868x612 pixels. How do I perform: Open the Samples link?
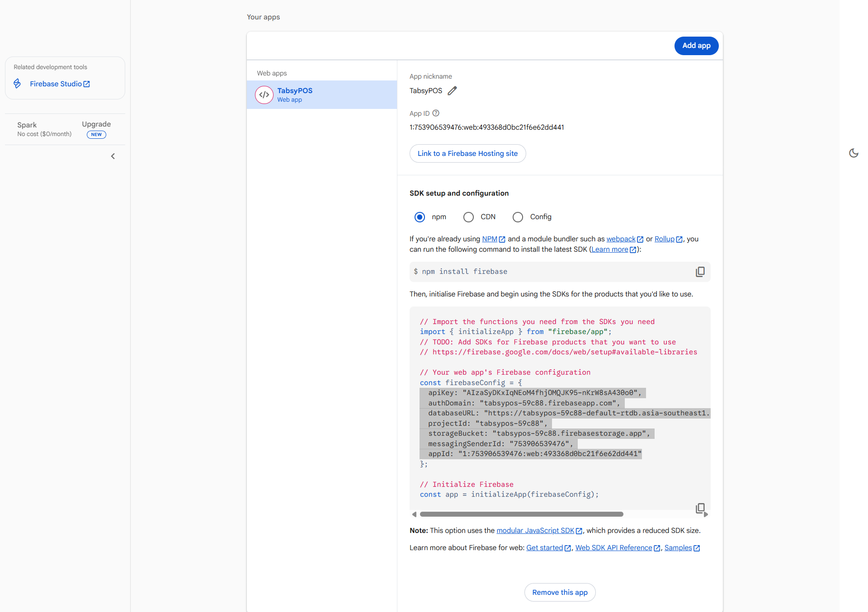pos(682,548)
